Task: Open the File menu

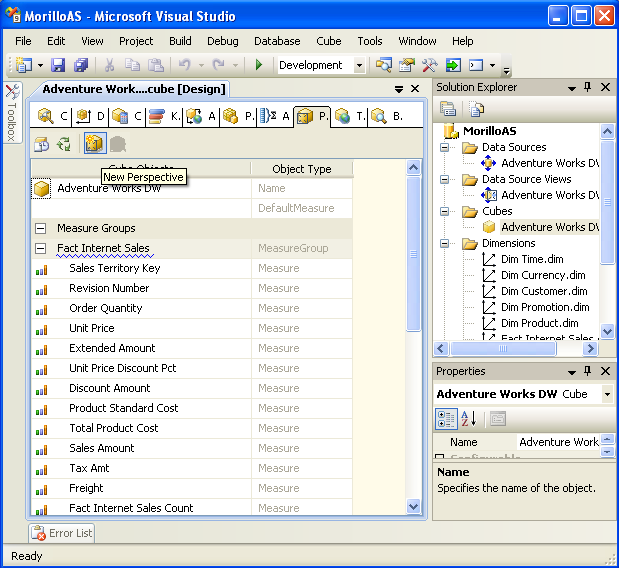Action: coord(23,41)
